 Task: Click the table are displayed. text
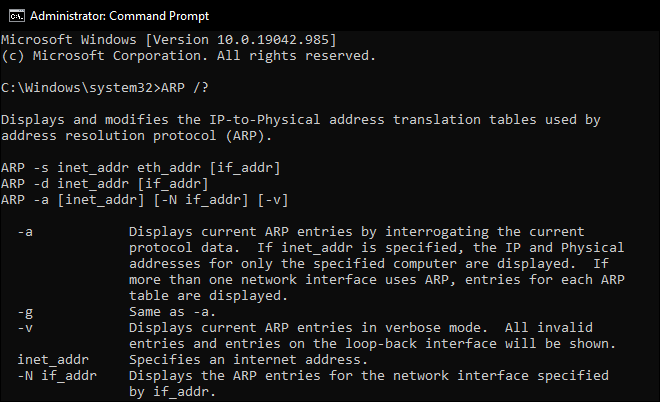[x=208, y=296]
